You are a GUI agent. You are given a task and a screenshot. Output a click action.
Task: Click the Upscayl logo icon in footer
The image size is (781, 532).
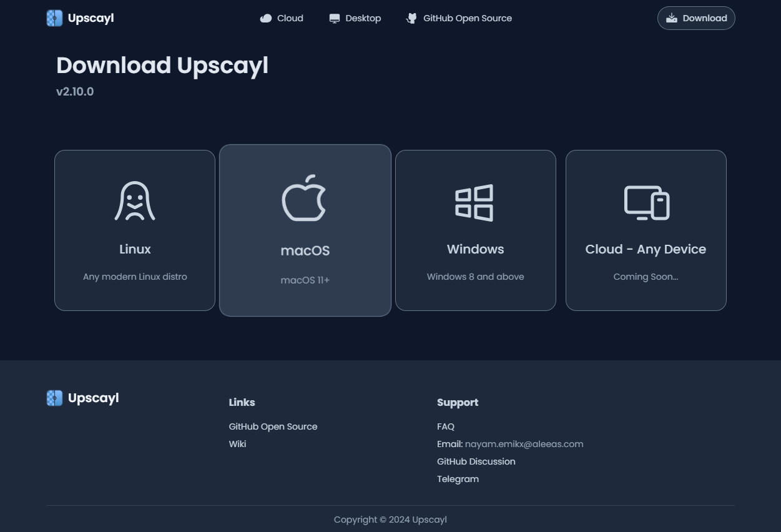click(54, 398)
